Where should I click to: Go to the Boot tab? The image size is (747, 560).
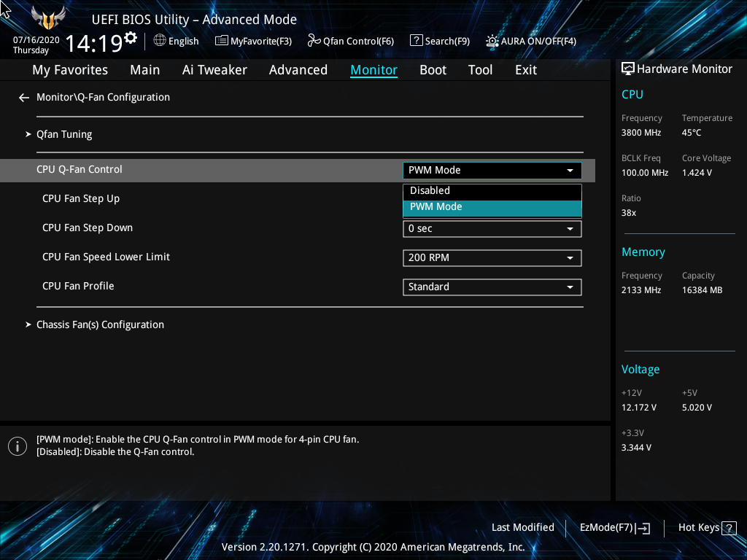tap(433, 70)
